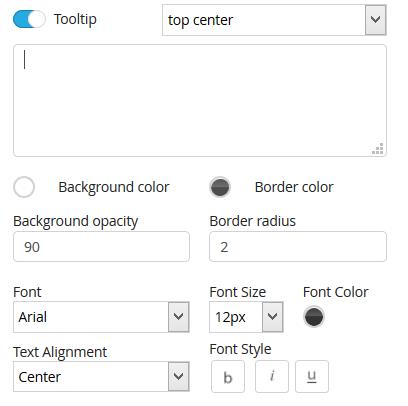
Task: Open the Arial font dropdown
Action: click(101, 317)
